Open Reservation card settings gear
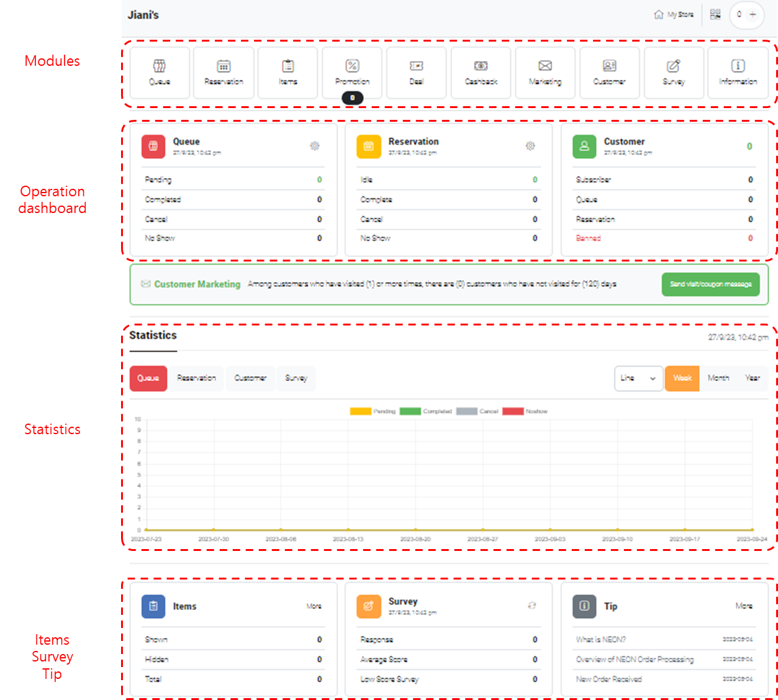Screen dimensions: 778x700 click(x=530, y=146)
